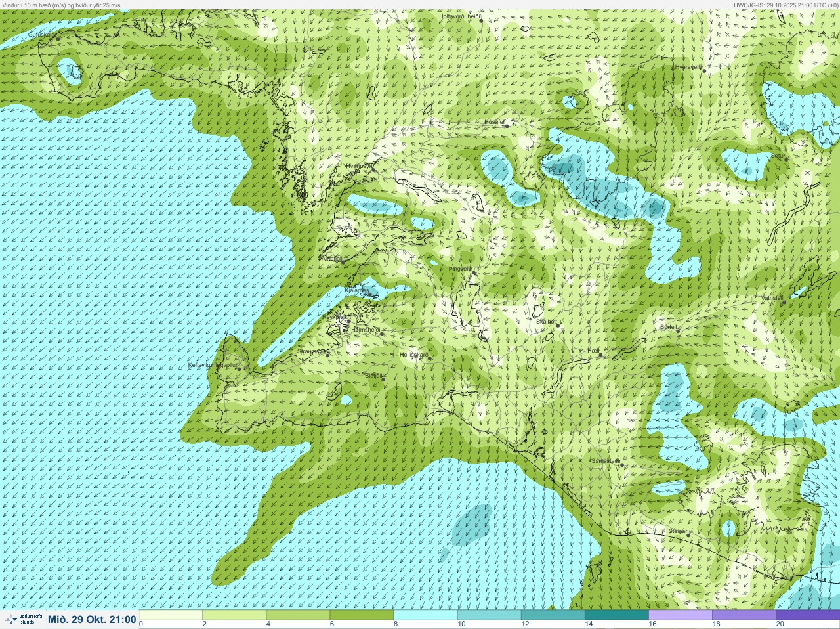The height and width of the screenshot is (629, 840).
Task: Select the Skálholt station label
Action: coord(547,322)
